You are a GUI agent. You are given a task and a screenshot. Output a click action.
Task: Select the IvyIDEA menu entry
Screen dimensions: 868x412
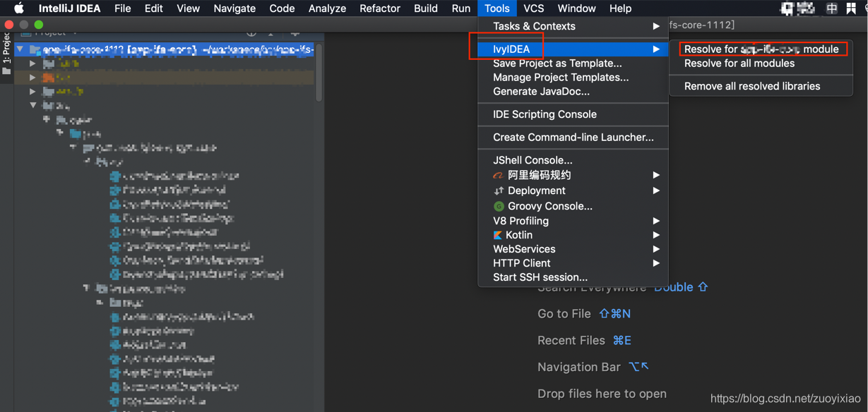[x=573, y=49]
